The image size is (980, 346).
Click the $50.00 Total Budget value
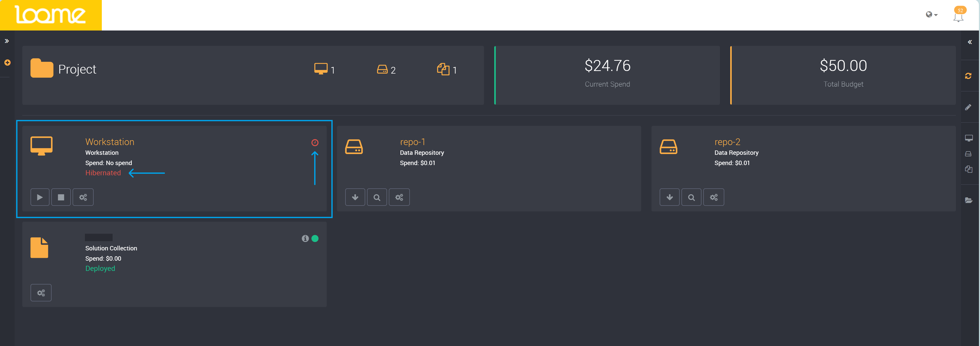coord(843,65)
